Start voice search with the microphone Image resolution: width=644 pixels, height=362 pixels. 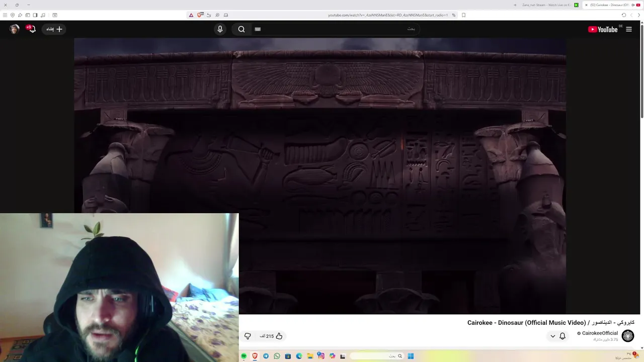(x=220, y=29)
